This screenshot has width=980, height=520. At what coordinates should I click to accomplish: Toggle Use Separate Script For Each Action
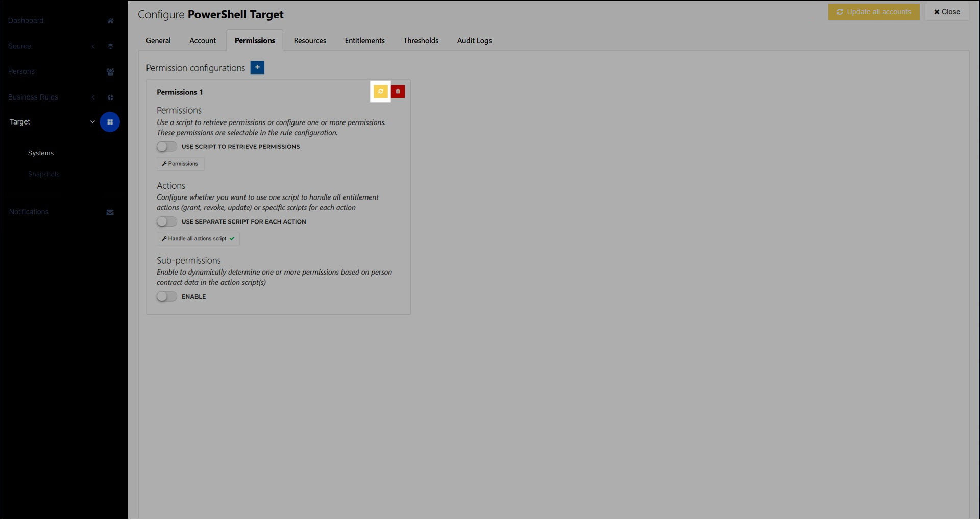(x=166, y=221)
